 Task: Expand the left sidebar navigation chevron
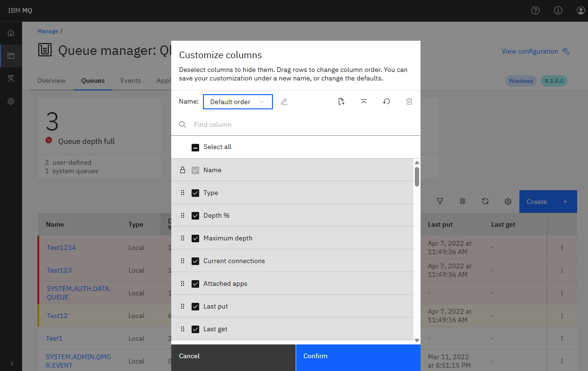click(x=12, y=363)
